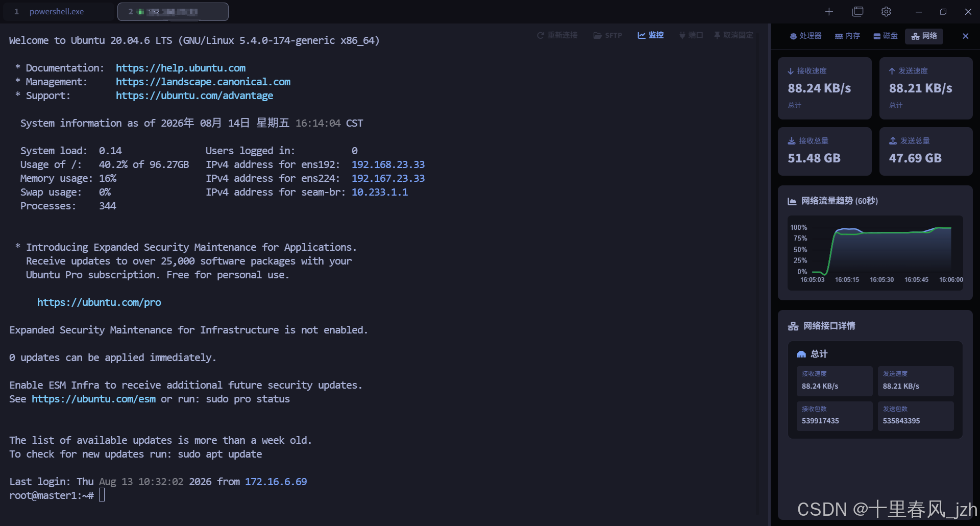Image resolution: width=980 pixels, height=526 pixels.
Task: Open the https://landscape.canonical.com link
Action: (x=203, y=82)
